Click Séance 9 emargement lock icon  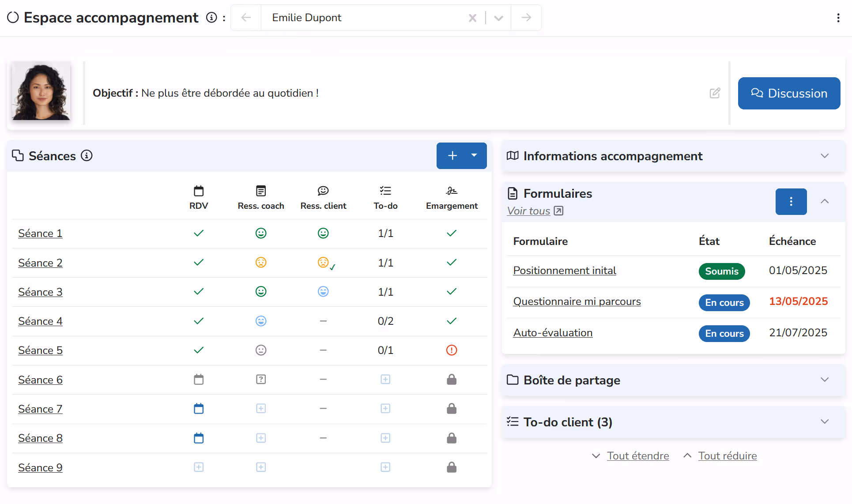point(452,467)
